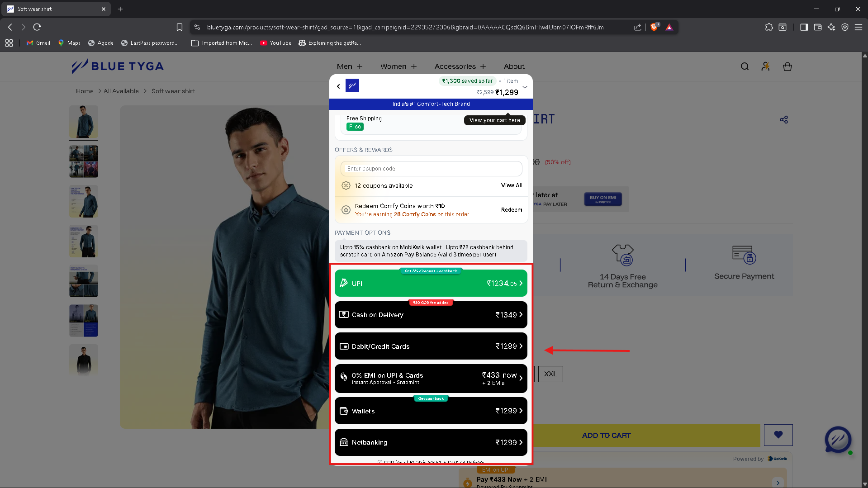Open Explaining the getRa... bookmark

330,43
